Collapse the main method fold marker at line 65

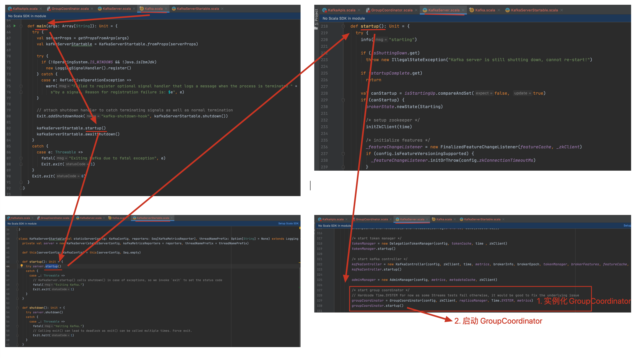[x=21, y=26]
